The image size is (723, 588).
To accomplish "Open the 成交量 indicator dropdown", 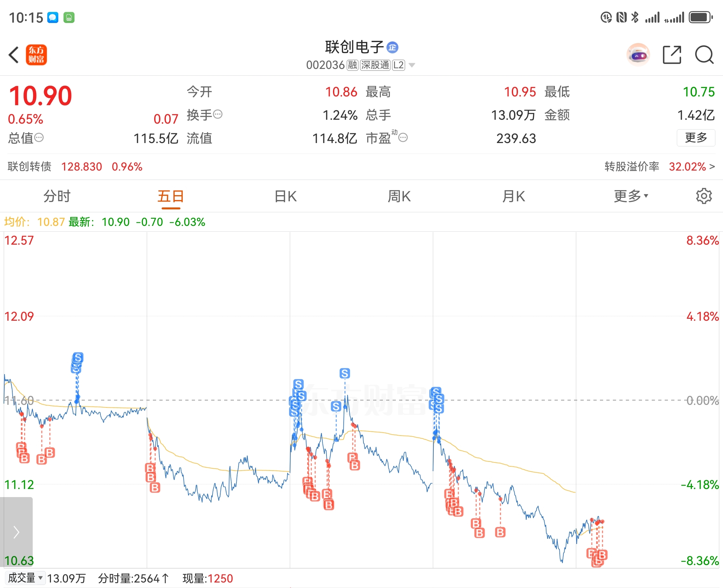I will [25, 578].
